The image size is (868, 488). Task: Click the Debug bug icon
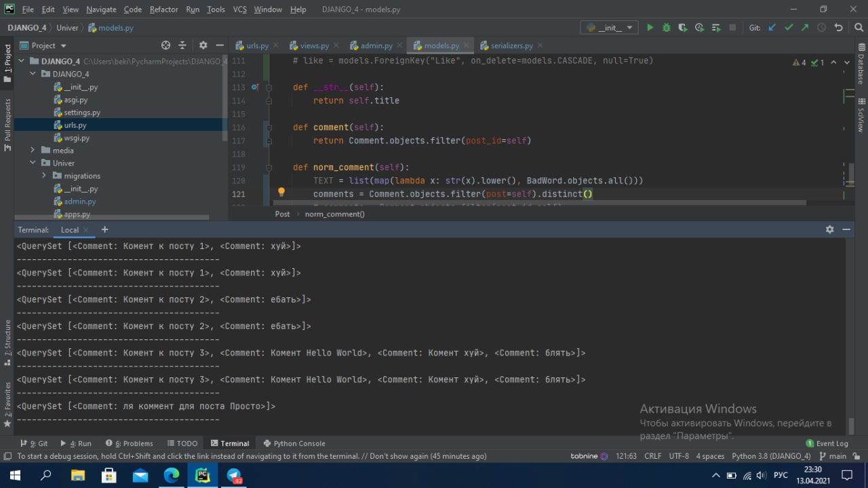point(667,28)
